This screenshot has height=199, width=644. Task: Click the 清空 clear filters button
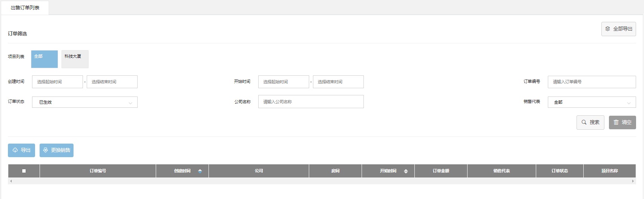(622, 122)
